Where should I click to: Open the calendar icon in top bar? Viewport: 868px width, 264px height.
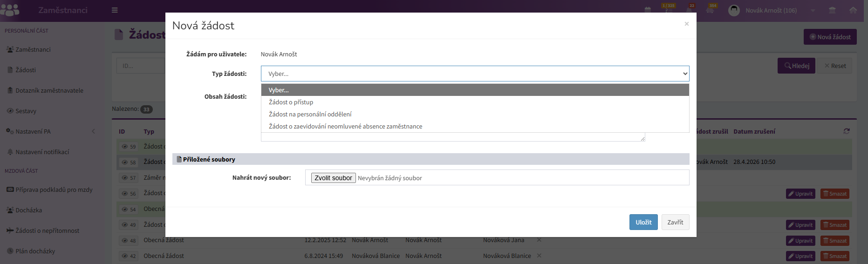[648, 10]
